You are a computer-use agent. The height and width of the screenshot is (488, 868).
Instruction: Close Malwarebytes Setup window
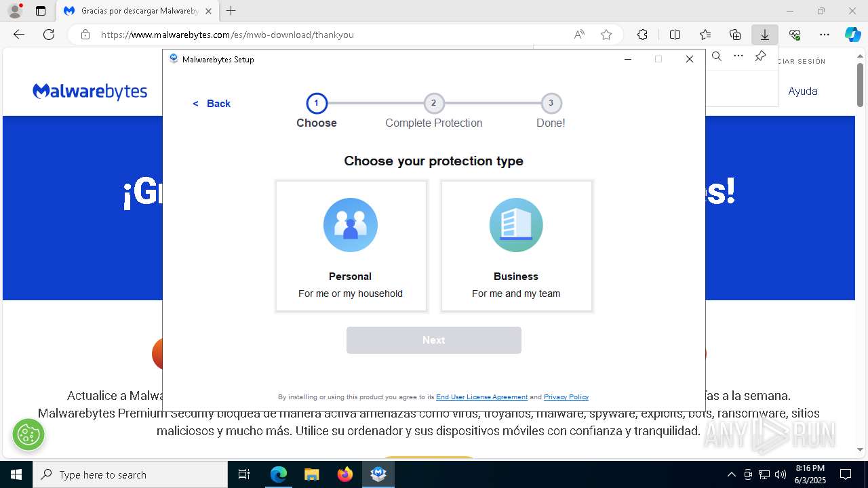coord(690,59)
